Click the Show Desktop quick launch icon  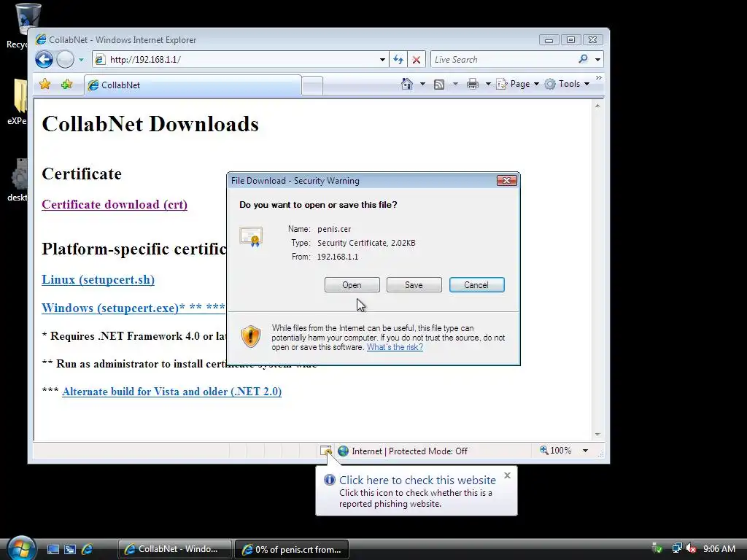pyautogui.click(x=53, y=550)
